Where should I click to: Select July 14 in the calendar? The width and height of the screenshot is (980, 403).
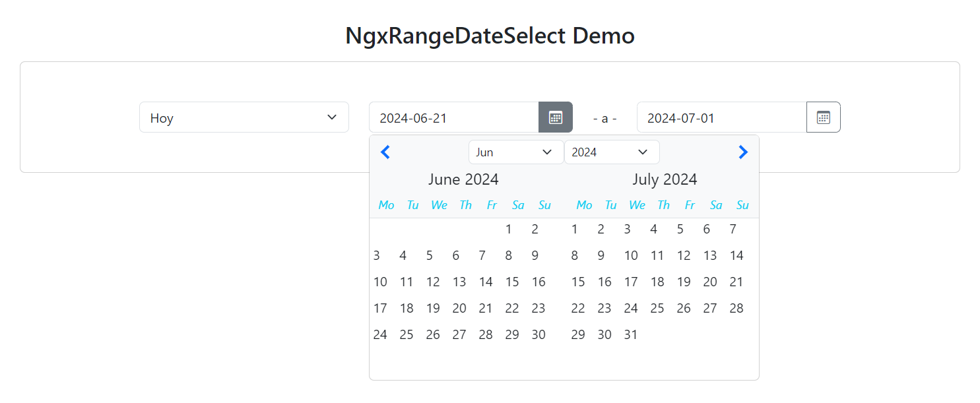point(737,256)
